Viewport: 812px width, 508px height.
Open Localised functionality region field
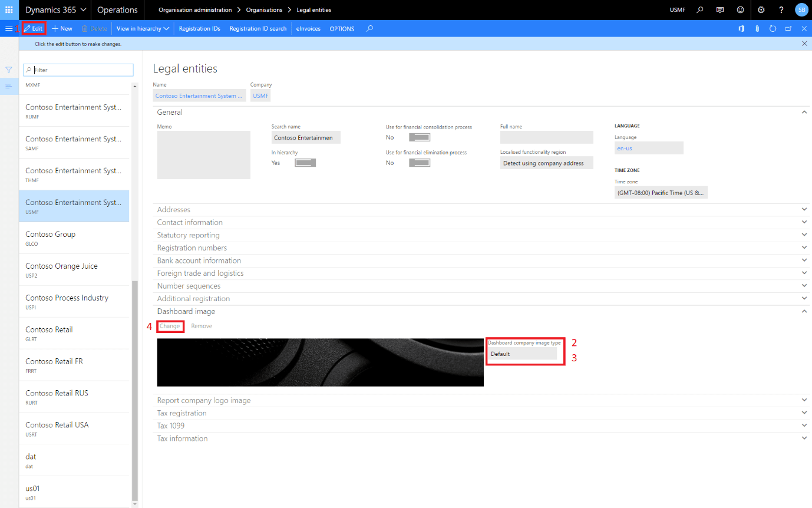point(546,163)
